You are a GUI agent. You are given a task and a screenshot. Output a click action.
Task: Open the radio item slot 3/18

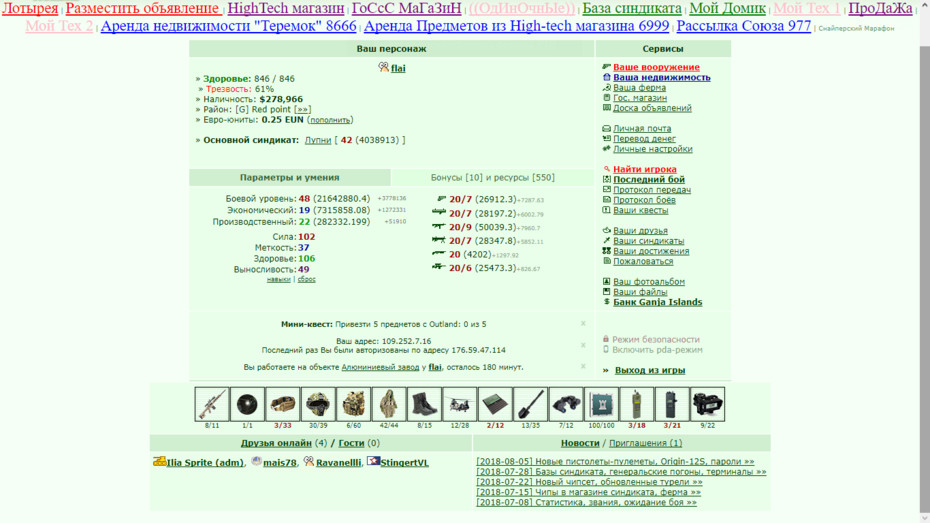[636, 404]
